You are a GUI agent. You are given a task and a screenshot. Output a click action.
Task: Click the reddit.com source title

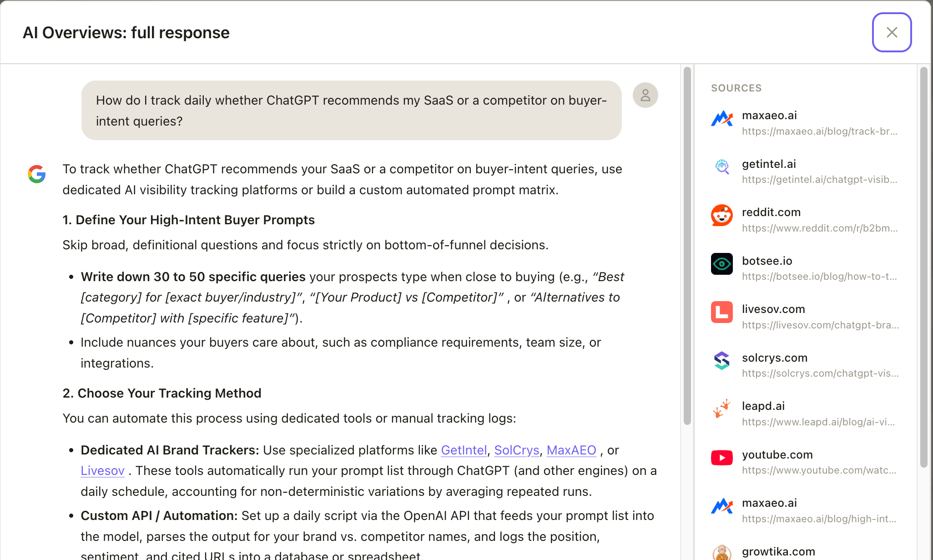click(x=771, y=212)
